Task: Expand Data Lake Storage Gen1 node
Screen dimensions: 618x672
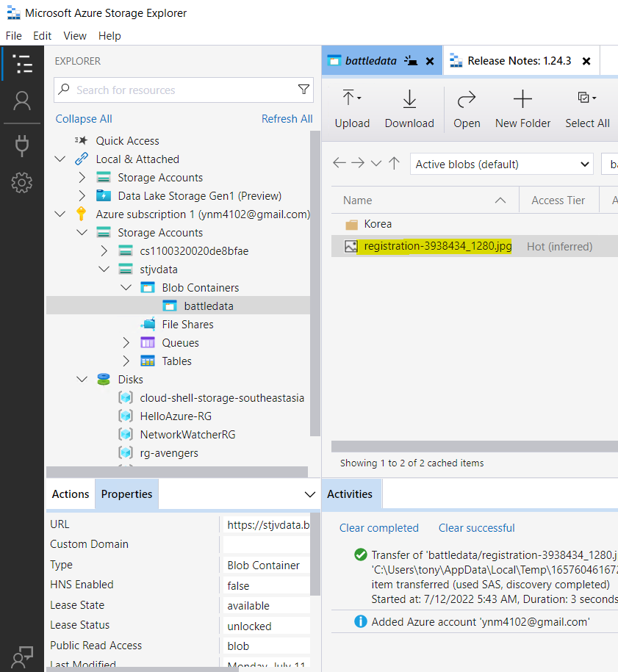Action: 82,195
